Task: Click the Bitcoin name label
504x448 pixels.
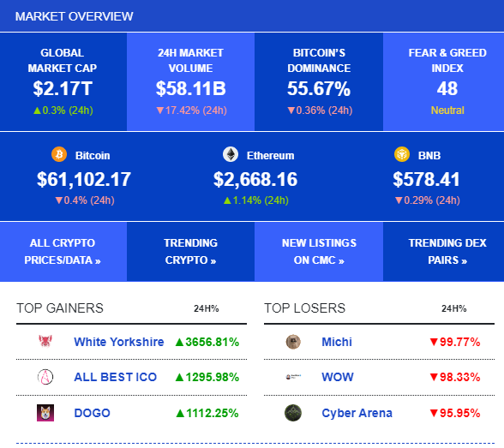Action: pos(93,155)
